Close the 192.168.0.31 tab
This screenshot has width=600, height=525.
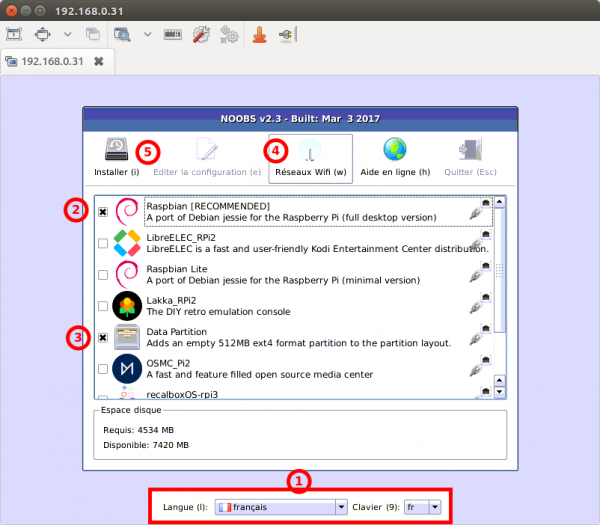pos(98,61)
